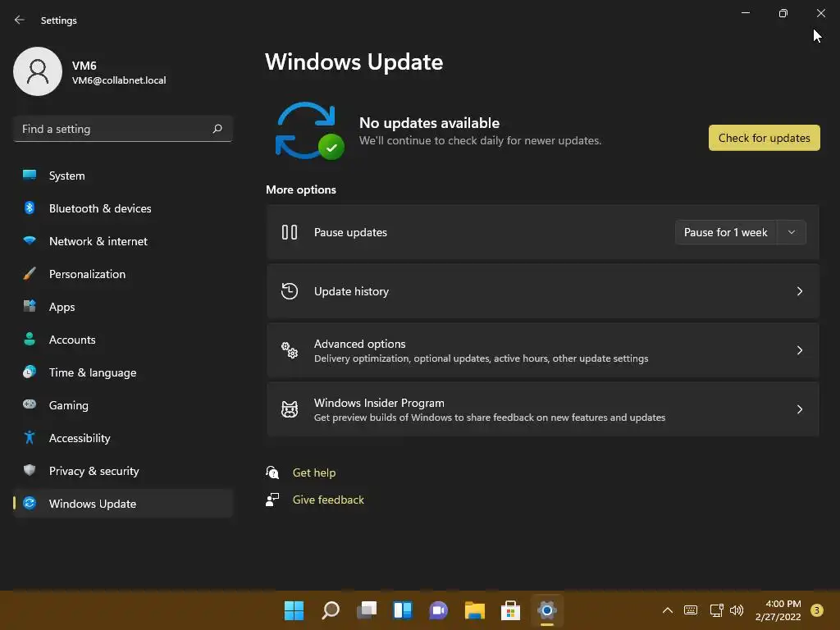Click the Personalization paintbrush icon
Viewport: 840px width, 630px height.
click(30, 273)
